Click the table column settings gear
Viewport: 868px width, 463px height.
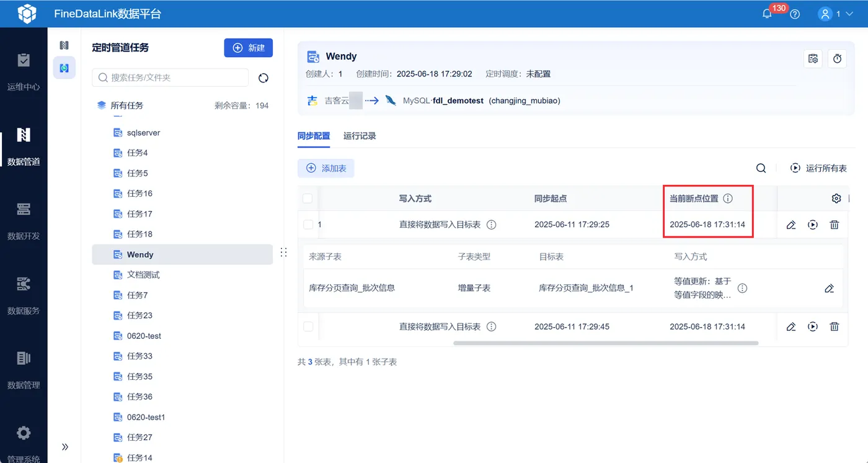click(x=836, y=199)
